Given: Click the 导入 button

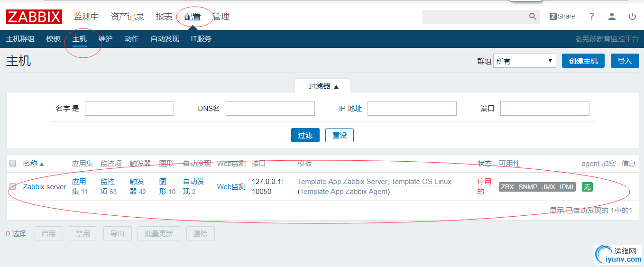Looking at the screenshot, I should coord(625,61).
